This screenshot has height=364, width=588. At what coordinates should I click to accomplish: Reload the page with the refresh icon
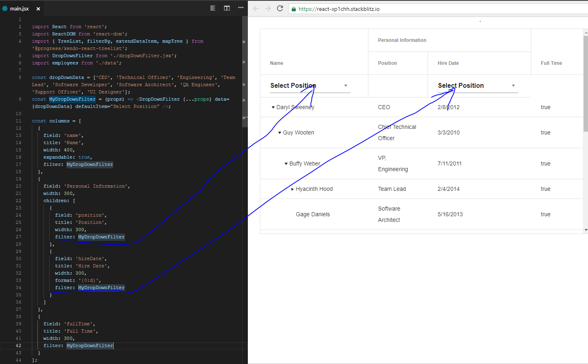(x=280, y=8)
